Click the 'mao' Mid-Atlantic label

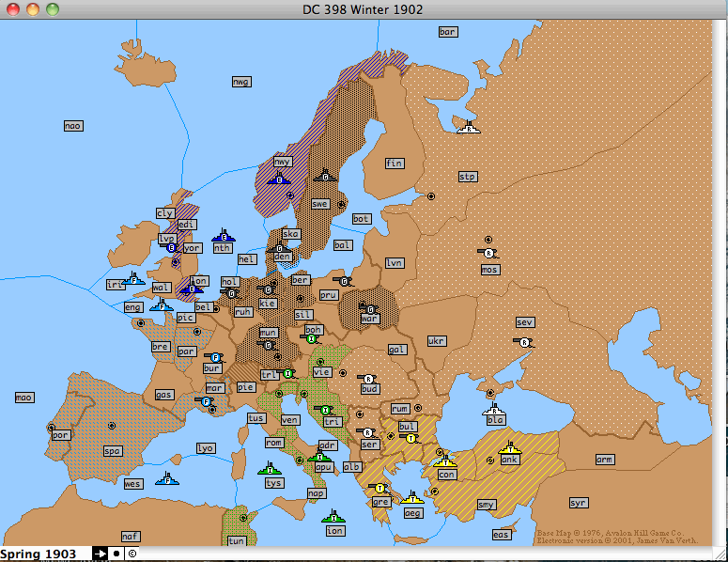24,398
